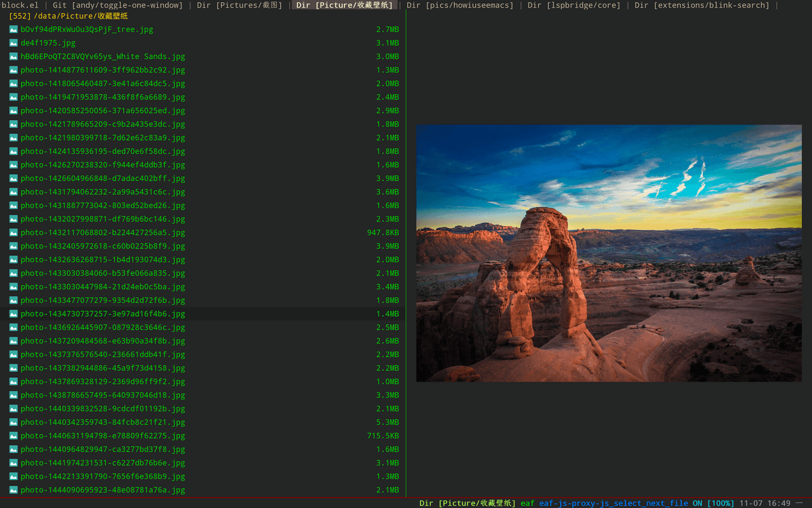Click the image icon beside photo-1418065460487-3e41a6c84dc5.jpg
This screenshot has width=812, height=508.
pyautogui.click(x=13, y=84)
